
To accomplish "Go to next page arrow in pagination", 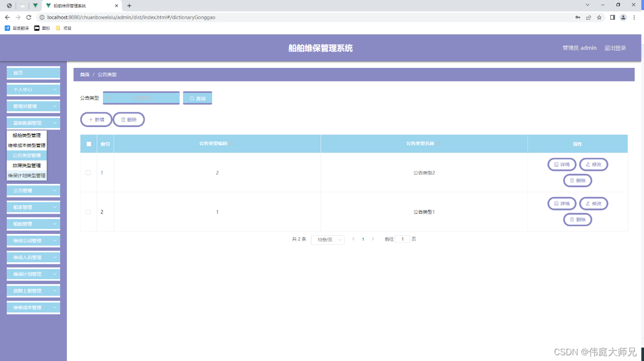I will [373, 239].
